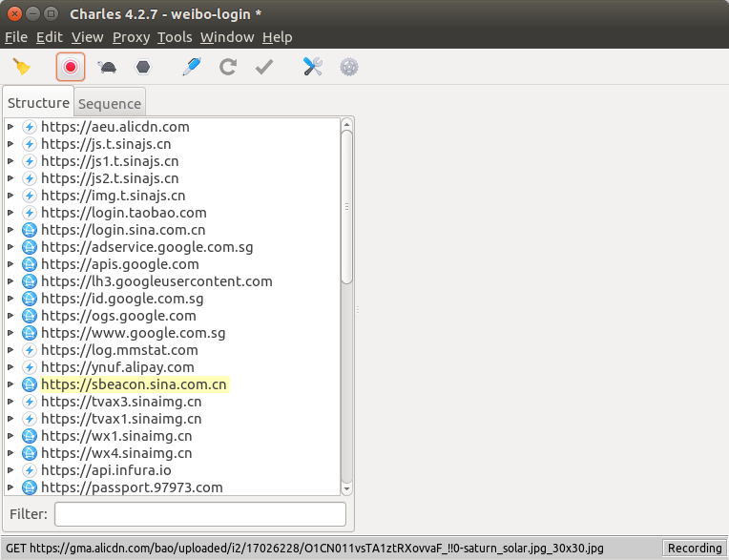Viewport: 729px width, 560px height.
Task: Expand the adservice.google.com.sg host node
Action: [x=10, y=247]
